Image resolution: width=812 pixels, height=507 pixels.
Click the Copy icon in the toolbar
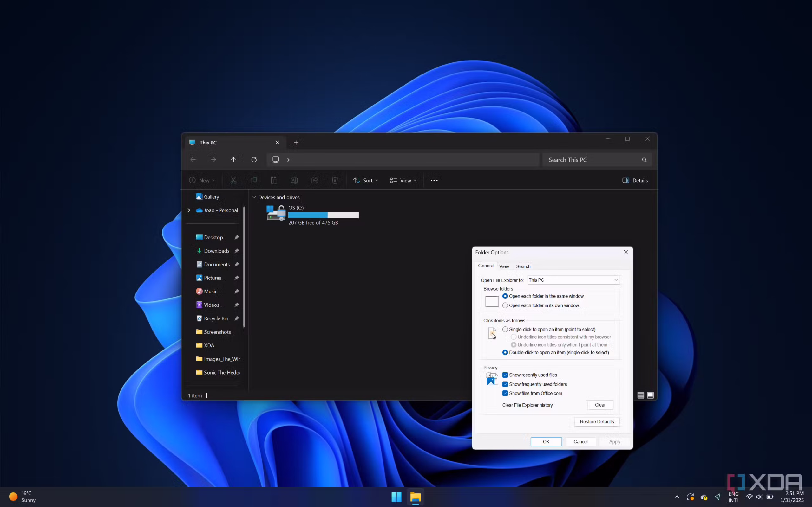coord(253,180)
